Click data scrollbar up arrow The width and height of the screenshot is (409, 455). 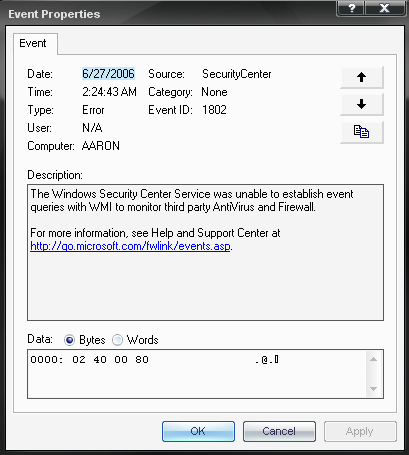click(x=374, y=359)
